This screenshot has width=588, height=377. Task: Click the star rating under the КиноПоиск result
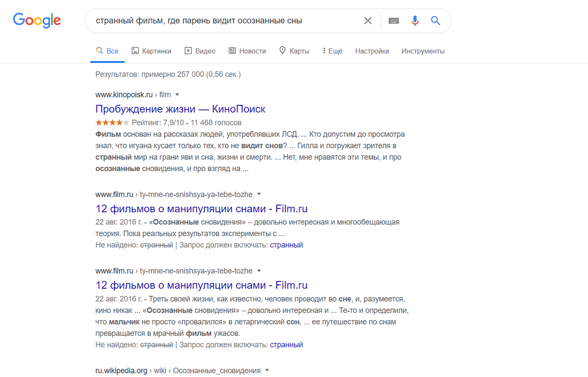112,122
